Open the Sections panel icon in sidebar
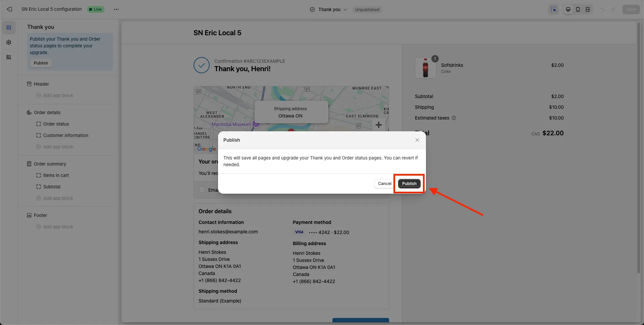This screenshot has height=325, width=644. tap(9, 28)
